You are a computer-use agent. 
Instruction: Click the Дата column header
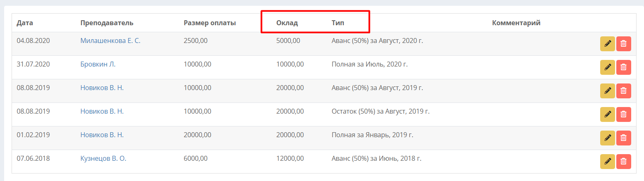[25, 23]
